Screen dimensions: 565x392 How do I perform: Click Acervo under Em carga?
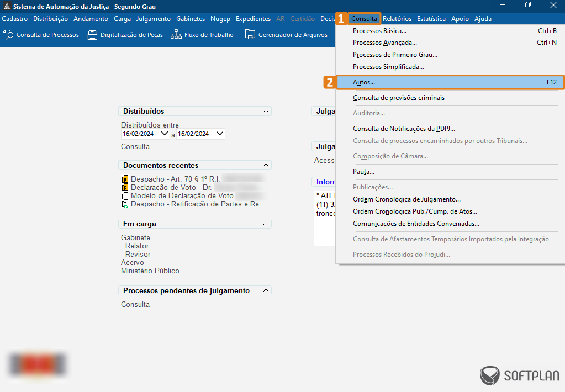point(132,263)
